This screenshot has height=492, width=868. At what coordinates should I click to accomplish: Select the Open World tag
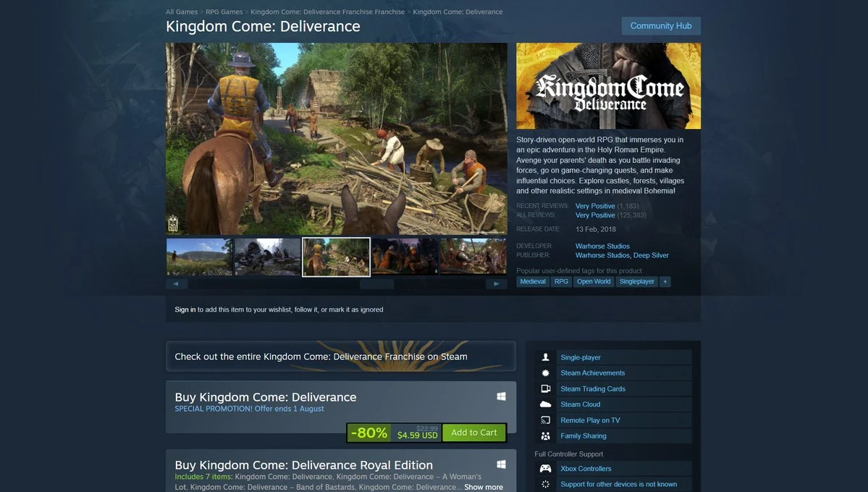coord(594,281)
